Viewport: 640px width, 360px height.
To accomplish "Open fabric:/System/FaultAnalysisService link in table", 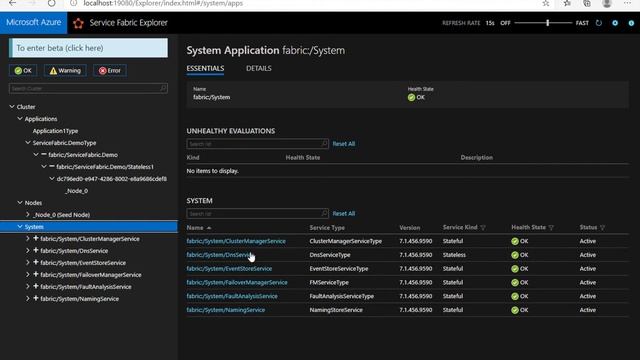I will point(232,296).
